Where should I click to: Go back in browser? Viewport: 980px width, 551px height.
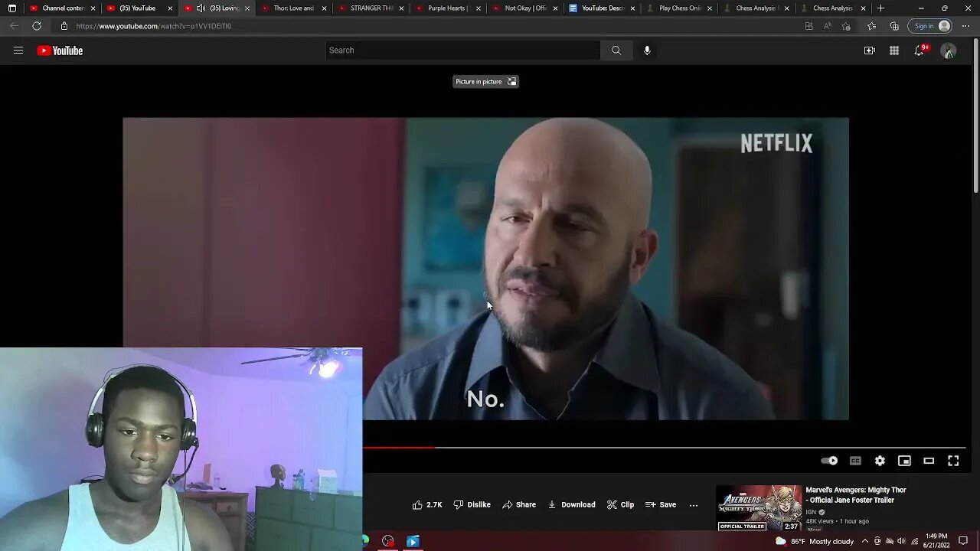pyautogui.click(x=14, y=26)
